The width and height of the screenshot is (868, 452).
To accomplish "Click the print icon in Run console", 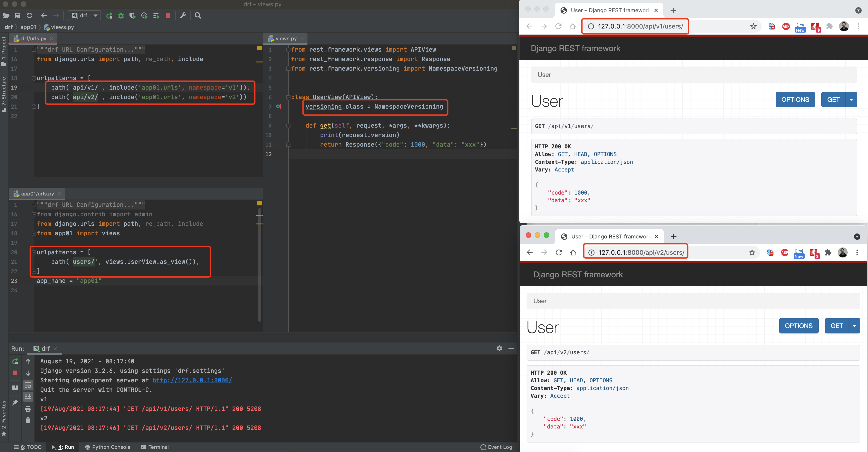I will point(28,409).
